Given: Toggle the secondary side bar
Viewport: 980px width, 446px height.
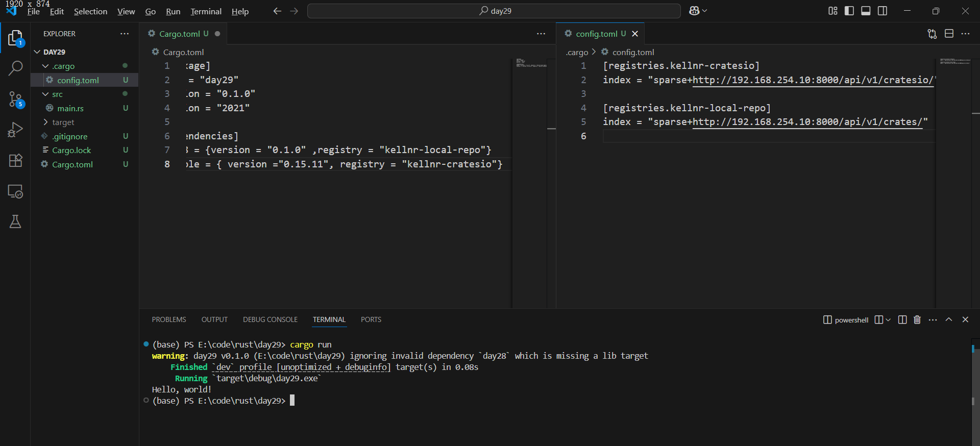Looking at the screenshot, I should tap(883, 11).
